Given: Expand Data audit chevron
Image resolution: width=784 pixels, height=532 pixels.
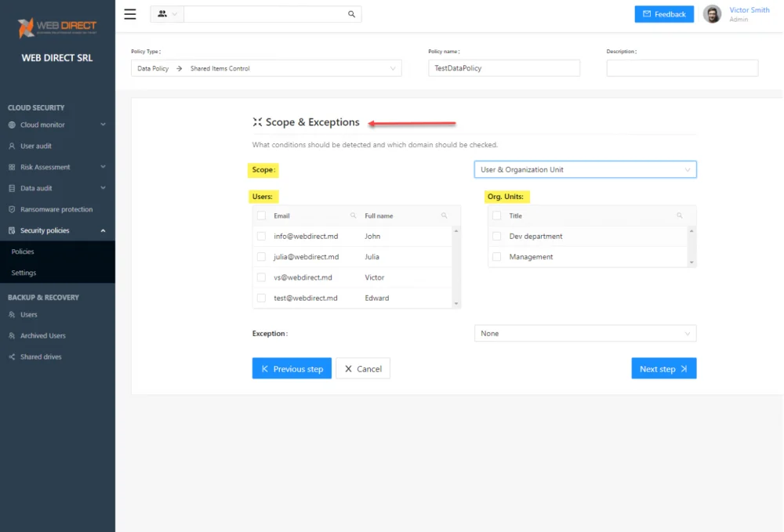Looking at the screenshot, I should 103,188.
